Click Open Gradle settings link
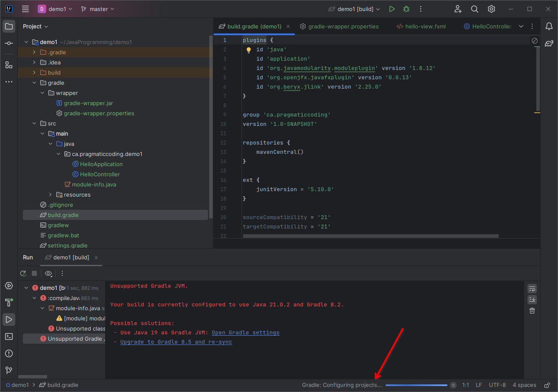Viewport: 558px width, 392px height. coord(245,333)
